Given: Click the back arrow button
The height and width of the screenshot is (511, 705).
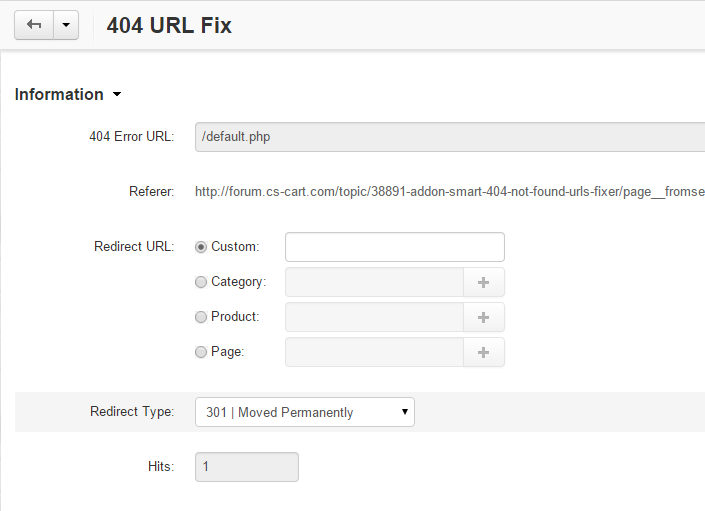Looking at the screenshot, I should [34, 26].
